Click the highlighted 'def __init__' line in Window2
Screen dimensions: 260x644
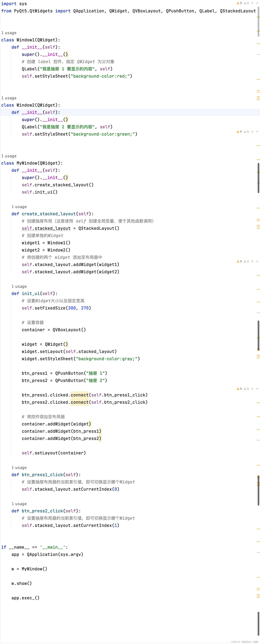[x=36, y=113]
